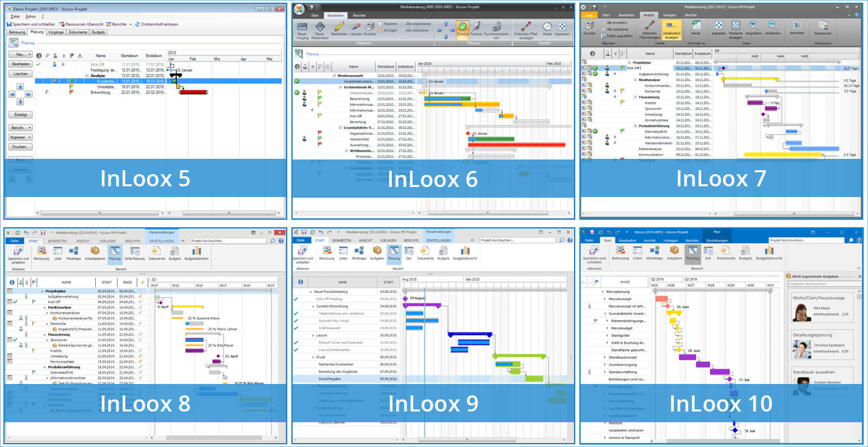Click the pencil Bearbeiten icon in InLoox 6
This screenshot has height=447, width=868.
[339, 26]
